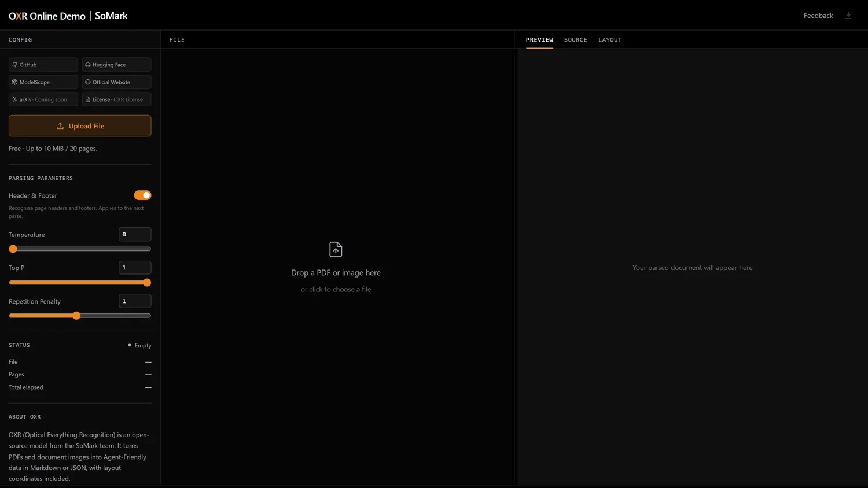Click the ModelScope cube icon
Image resolution: width=868 pixels, height=488 pixels.
coord(15,82)
